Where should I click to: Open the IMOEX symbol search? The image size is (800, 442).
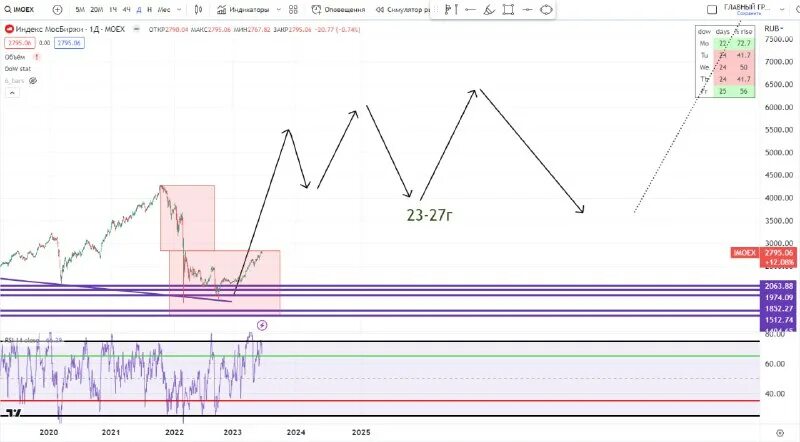click(x=19, y=10)
